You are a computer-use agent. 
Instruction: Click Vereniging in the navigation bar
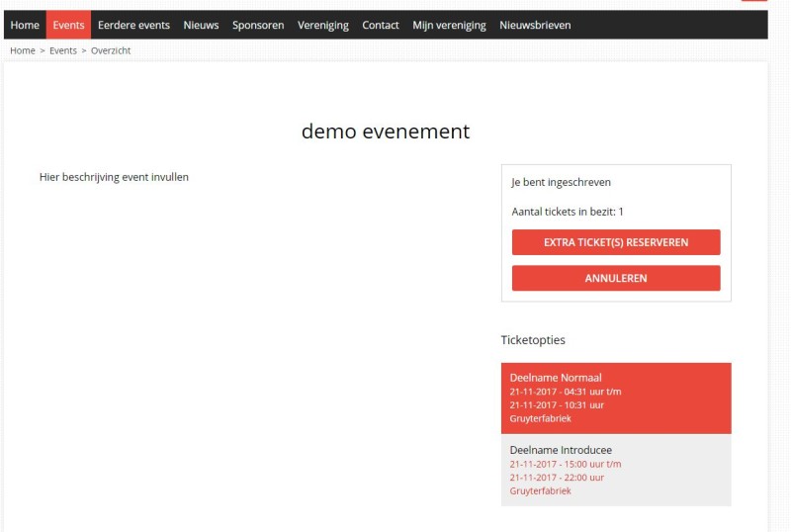click(x=323, y=25)
